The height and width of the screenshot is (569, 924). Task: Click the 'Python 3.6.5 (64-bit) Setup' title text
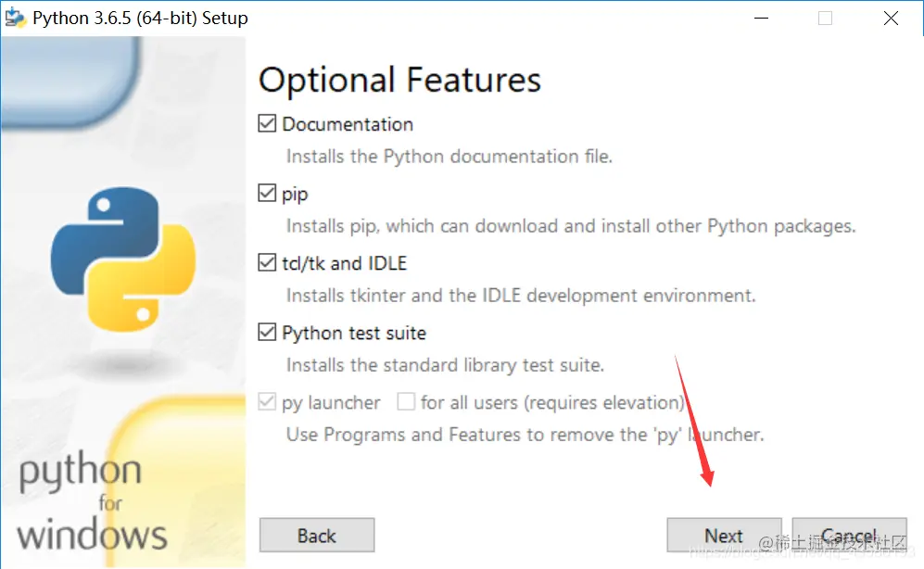(x=140, y=19)
